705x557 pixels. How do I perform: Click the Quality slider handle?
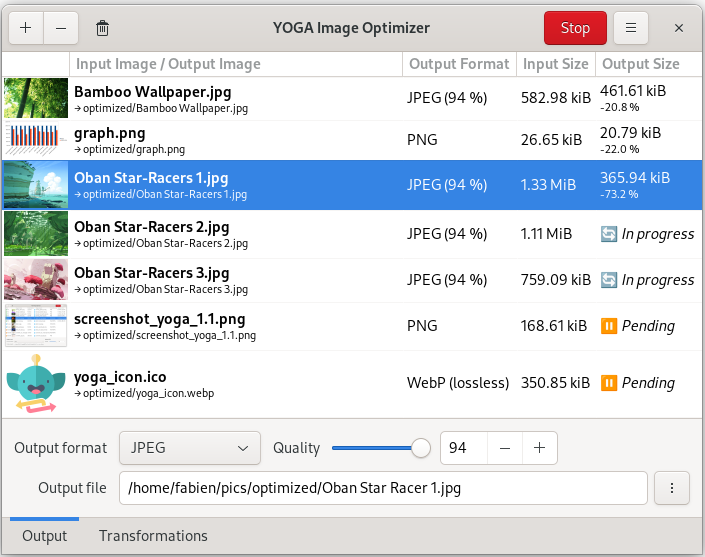pyautogui.click(x=421, y=448)
